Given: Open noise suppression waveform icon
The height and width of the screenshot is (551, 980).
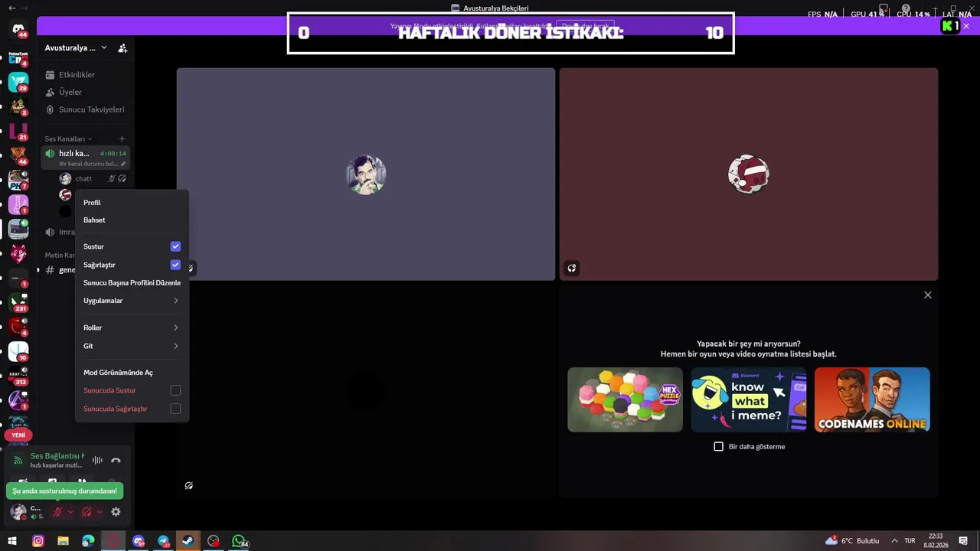Looking at the screenshot, I should [x=97, y=460].
